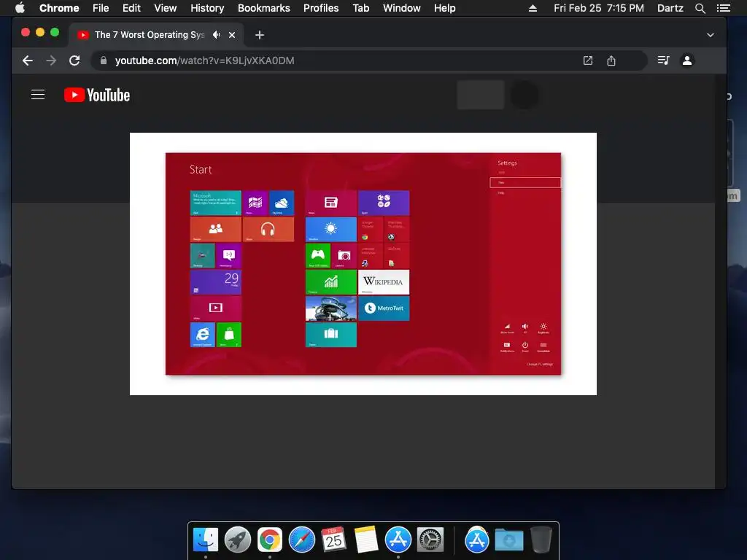Expand the tab search chevron

[x=711, y=35]
